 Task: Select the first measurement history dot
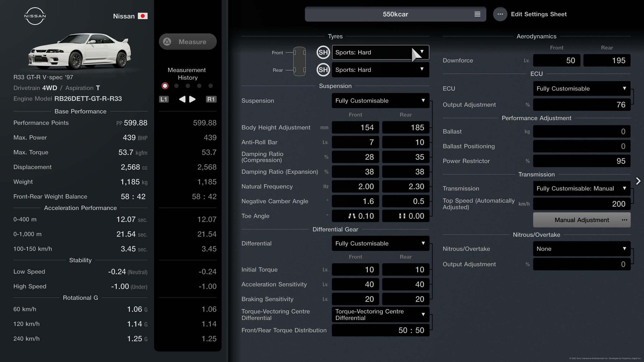click(x=165, y=86)
